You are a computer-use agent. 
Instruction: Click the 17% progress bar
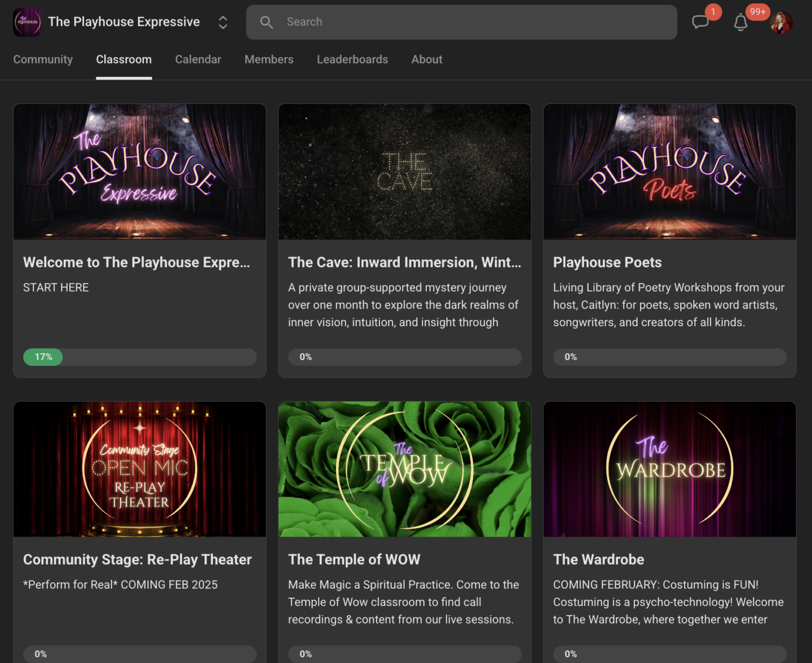coord(140,357)
